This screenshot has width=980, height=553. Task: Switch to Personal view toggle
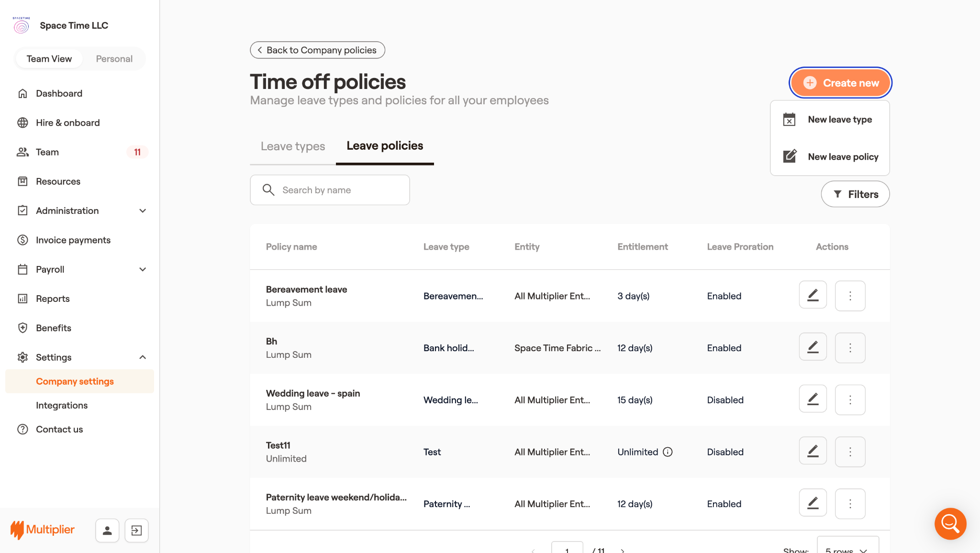point(114,59)
